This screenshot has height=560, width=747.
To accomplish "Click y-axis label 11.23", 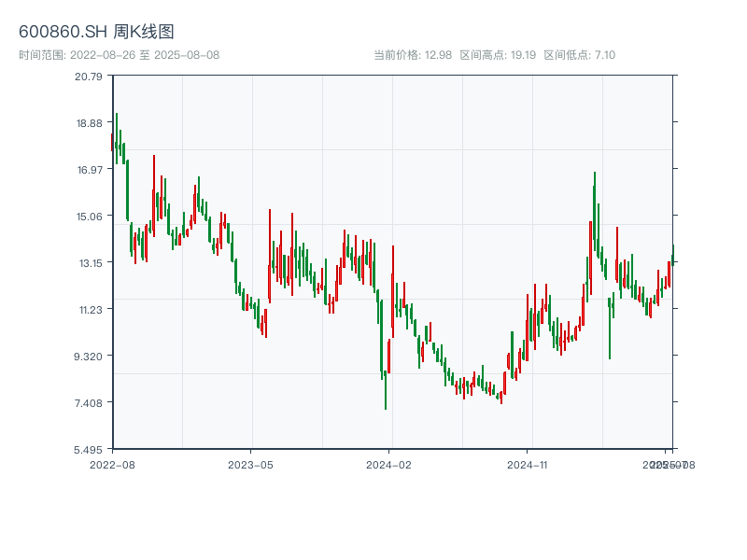I will pos(91,310).
